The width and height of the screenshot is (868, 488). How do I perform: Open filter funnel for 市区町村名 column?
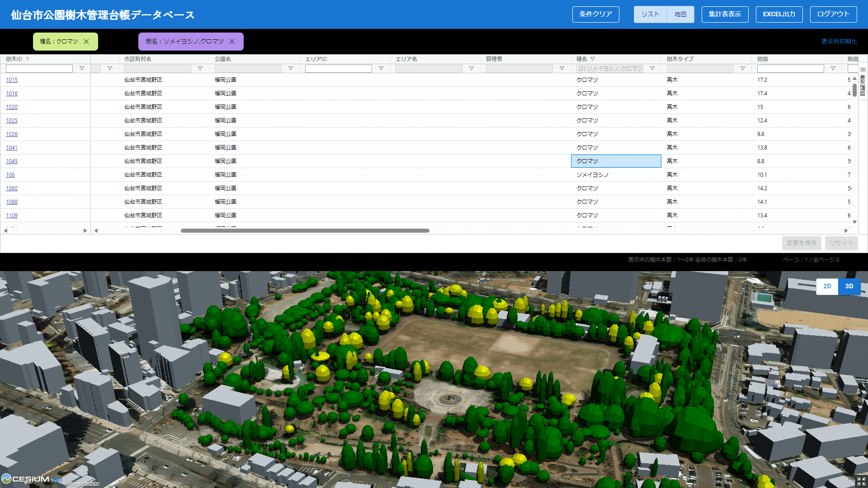(x=200, y=69)
